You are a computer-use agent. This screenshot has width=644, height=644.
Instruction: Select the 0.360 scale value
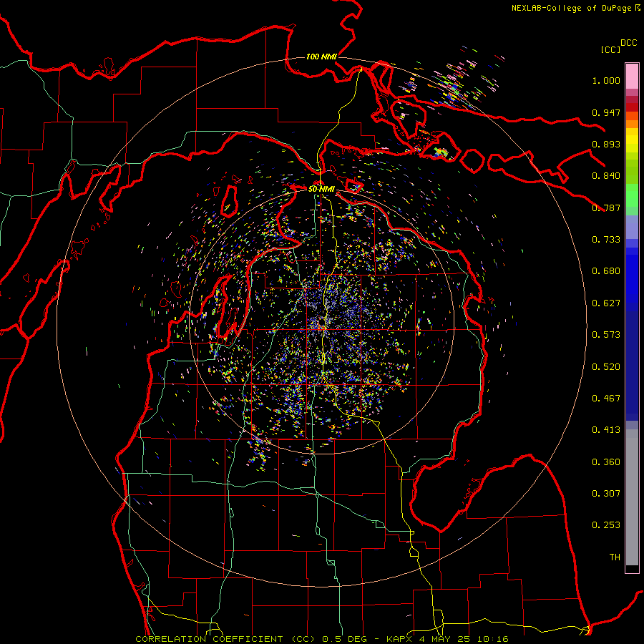point(606,462)
